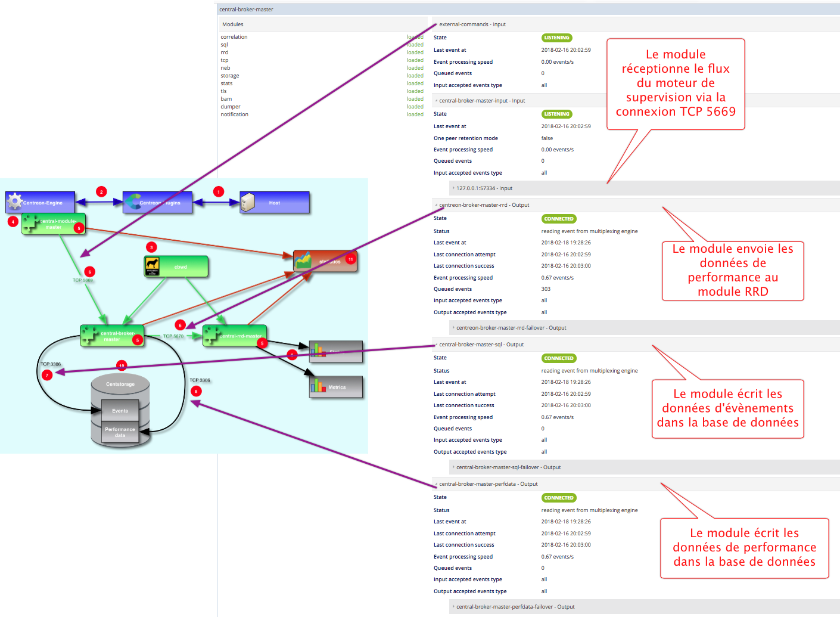Collapse the external-commands - Input section
840x617 pixels.
pos(436,24)
